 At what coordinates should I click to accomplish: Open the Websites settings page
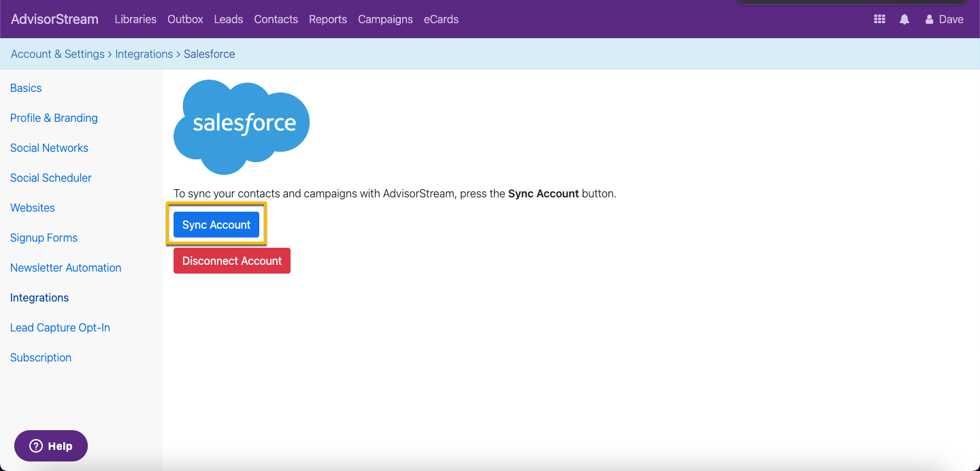tap(33, 208)
